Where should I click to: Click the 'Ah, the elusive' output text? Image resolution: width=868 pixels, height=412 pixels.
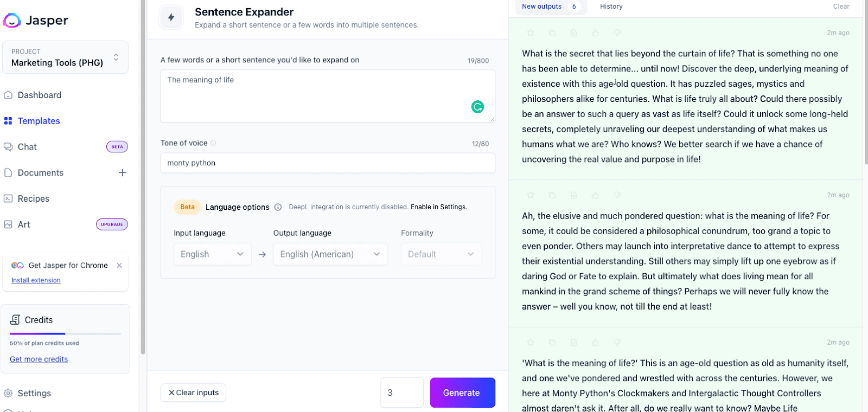click(x=680, y=261)
